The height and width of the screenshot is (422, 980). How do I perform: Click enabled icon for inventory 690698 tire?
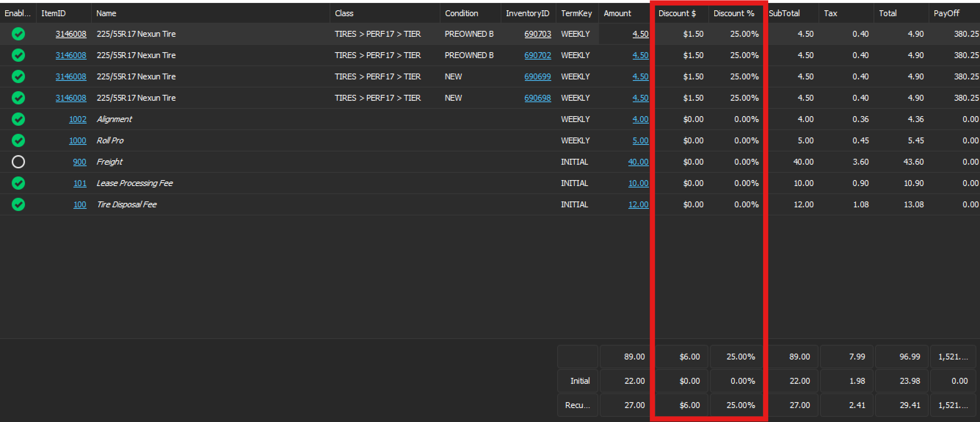18,98
